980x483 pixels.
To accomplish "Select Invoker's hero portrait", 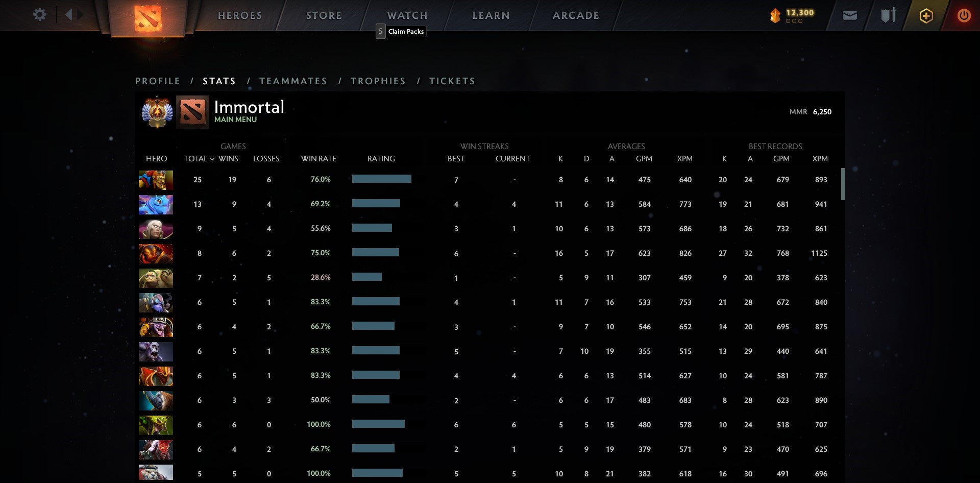I will pos(156,229).
